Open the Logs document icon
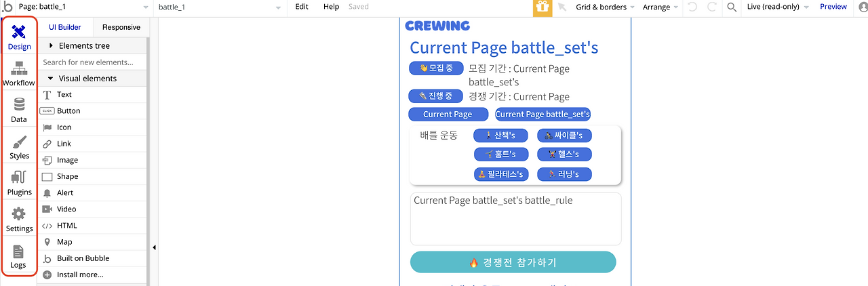 coord(18,251)
